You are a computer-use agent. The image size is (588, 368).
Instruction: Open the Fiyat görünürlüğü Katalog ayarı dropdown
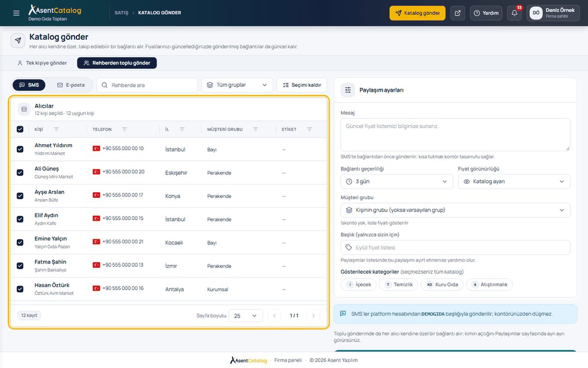[514, 182]
